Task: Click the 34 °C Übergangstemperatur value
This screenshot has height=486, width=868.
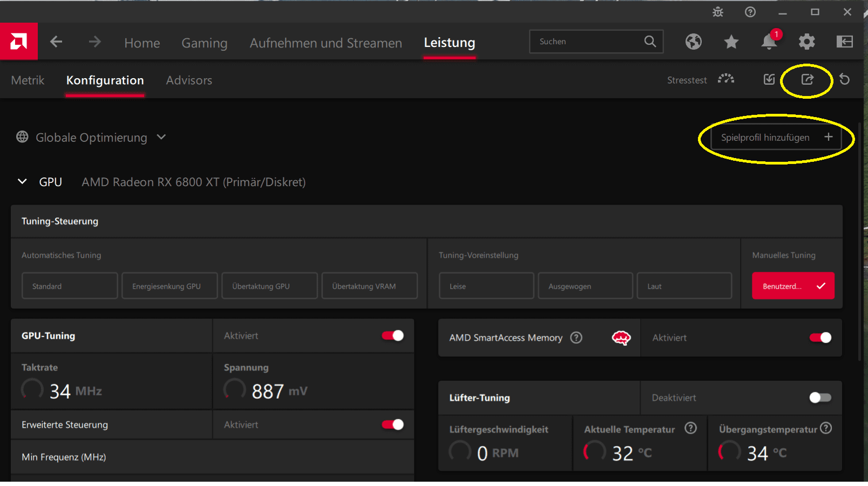Action: tap(767, 453)
